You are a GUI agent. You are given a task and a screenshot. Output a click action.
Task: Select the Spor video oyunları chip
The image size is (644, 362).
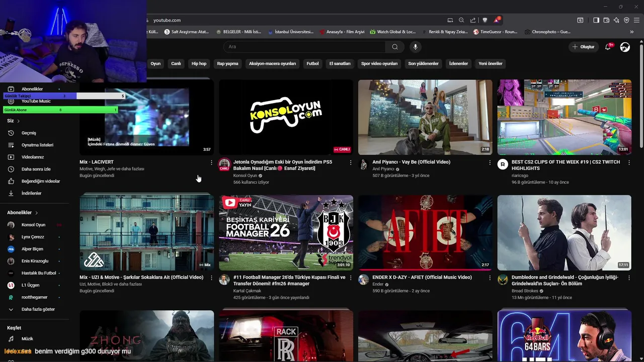[379, 64]
